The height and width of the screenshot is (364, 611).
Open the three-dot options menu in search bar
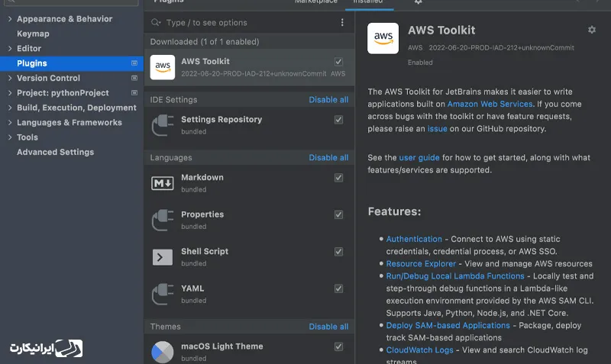pyautogui.click(x=342, y=23)
